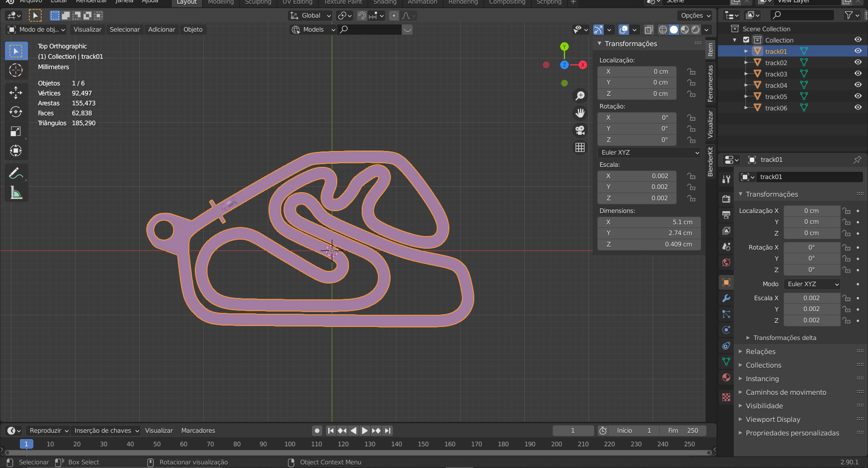Choose the Annotate pencil tool
The image size is (868, 468).
(x=16, y=173)
